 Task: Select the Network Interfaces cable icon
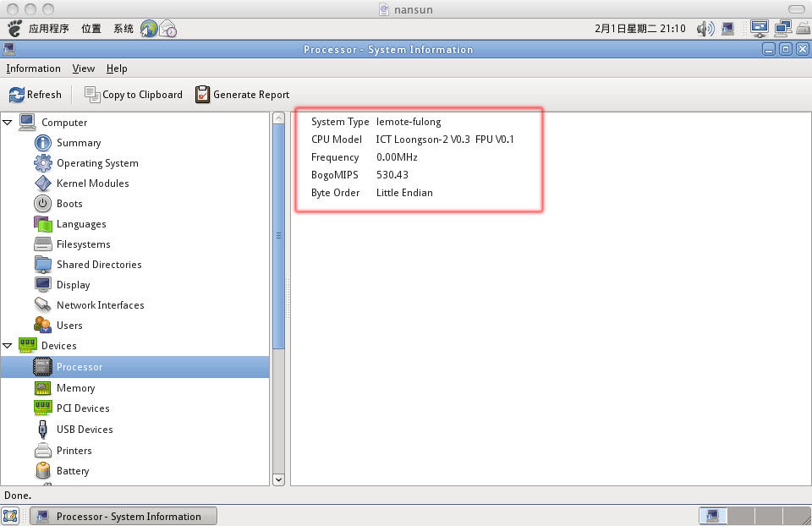(x=42, y=304)
